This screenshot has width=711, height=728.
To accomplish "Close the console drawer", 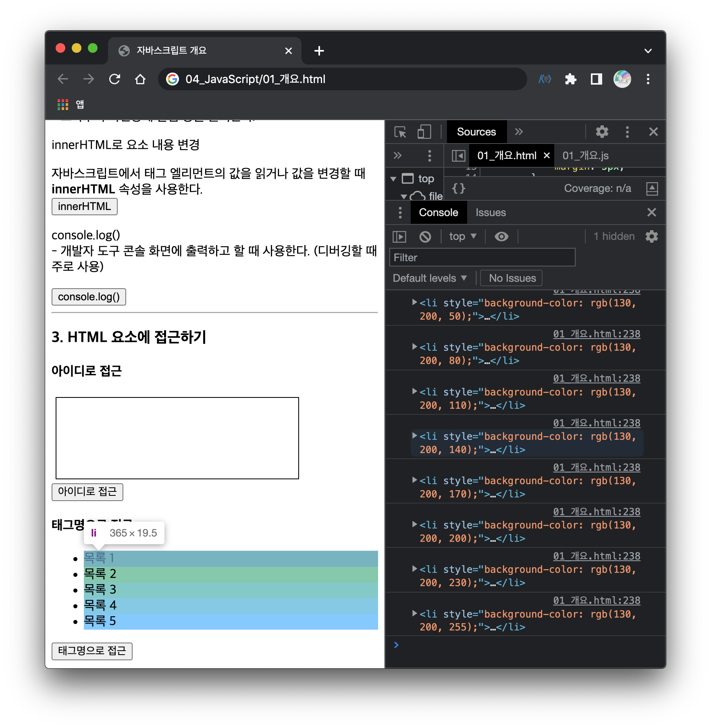I will pyautogui.click(x=651, y=212).
